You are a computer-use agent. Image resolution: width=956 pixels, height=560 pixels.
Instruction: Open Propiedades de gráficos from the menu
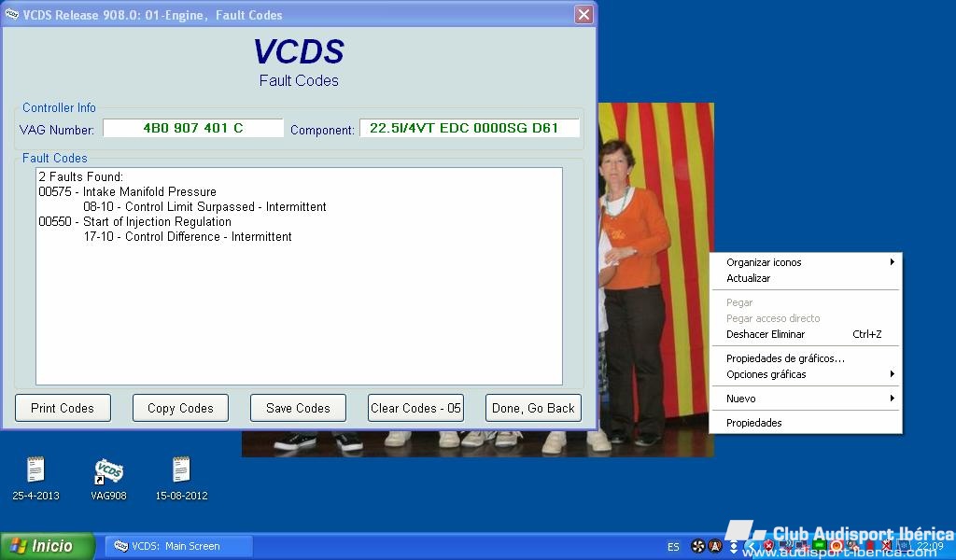coord(785,358)
